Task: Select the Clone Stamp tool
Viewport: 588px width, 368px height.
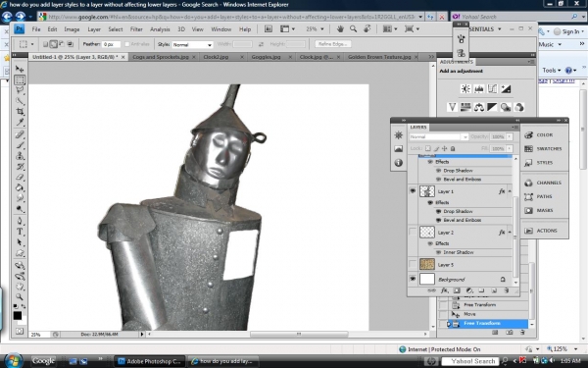Action: click(x=20, y=156)
